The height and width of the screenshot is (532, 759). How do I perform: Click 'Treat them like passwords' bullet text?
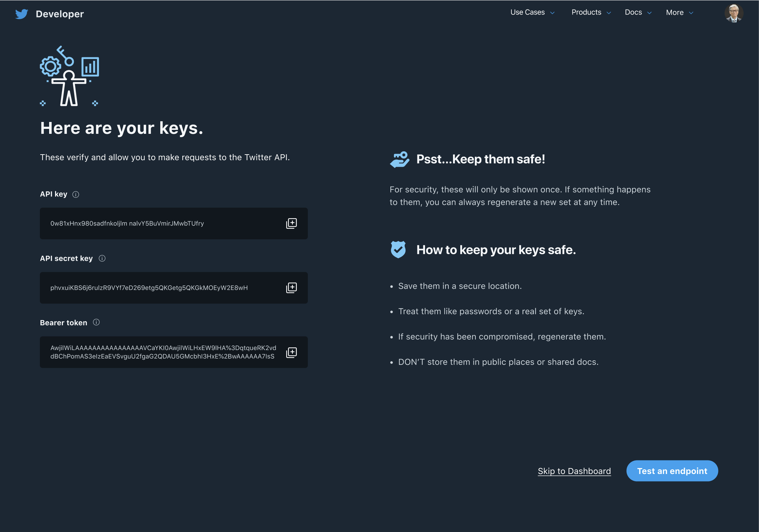point(491,311)
